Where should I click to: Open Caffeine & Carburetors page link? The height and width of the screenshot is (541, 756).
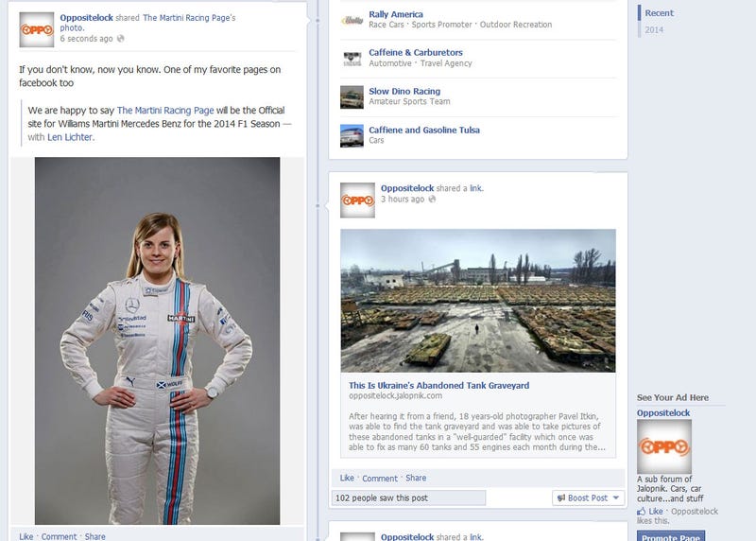416,53
